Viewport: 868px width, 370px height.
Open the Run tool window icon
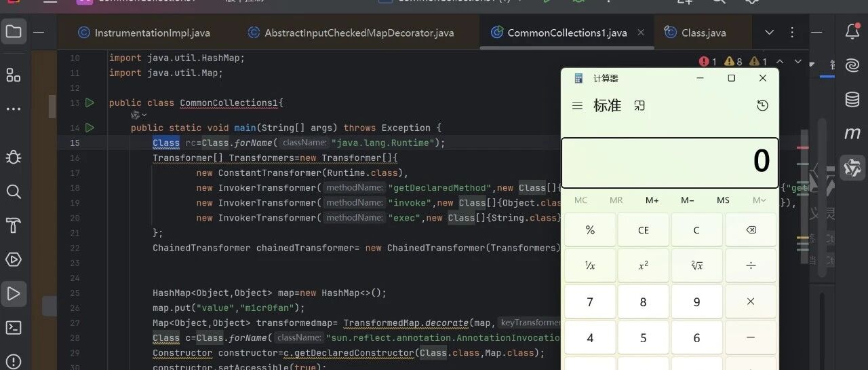pyautogui.click(x=14, y=294)
